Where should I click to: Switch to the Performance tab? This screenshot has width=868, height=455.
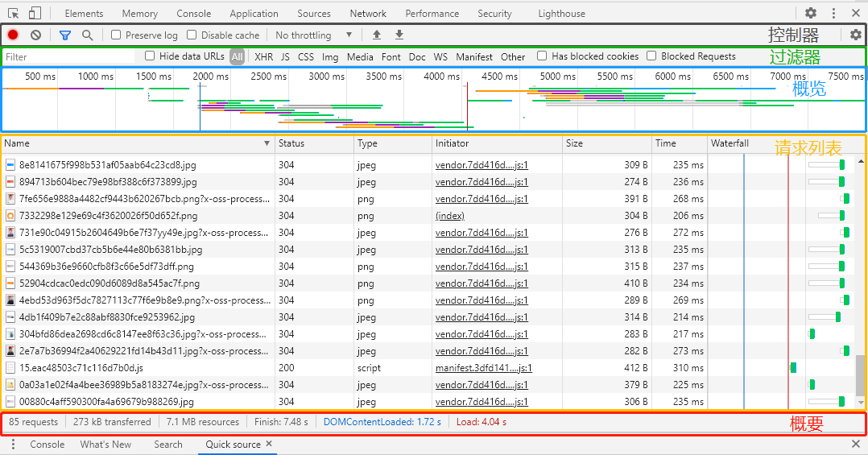tap(432, 14)
